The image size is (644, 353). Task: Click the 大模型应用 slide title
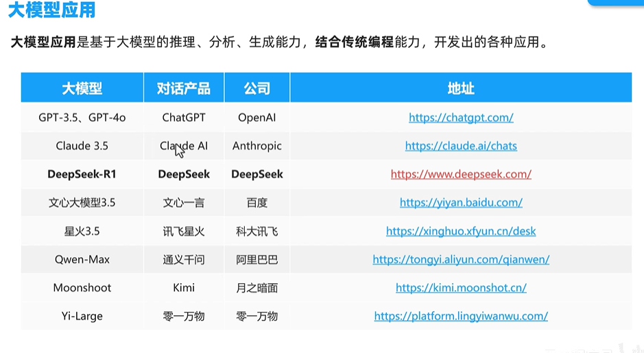(51, 9)
